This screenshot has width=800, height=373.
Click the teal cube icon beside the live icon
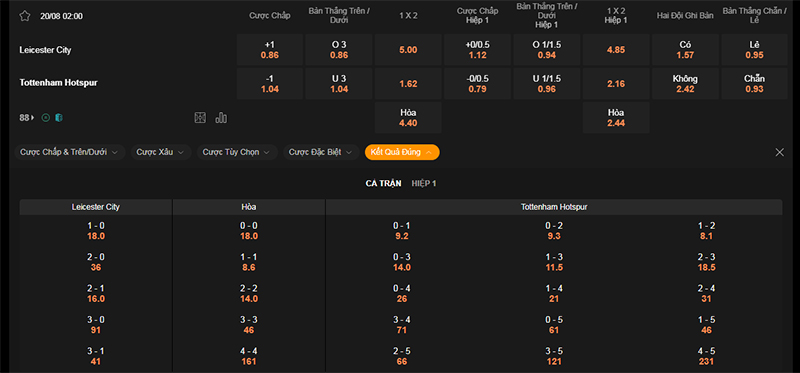[x=59, y=118]
